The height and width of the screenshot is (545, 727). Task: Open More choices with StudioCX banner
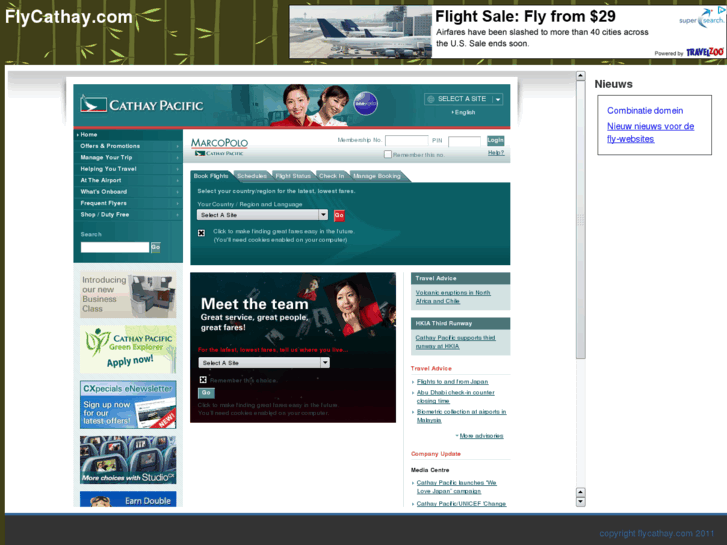(128, 460)
